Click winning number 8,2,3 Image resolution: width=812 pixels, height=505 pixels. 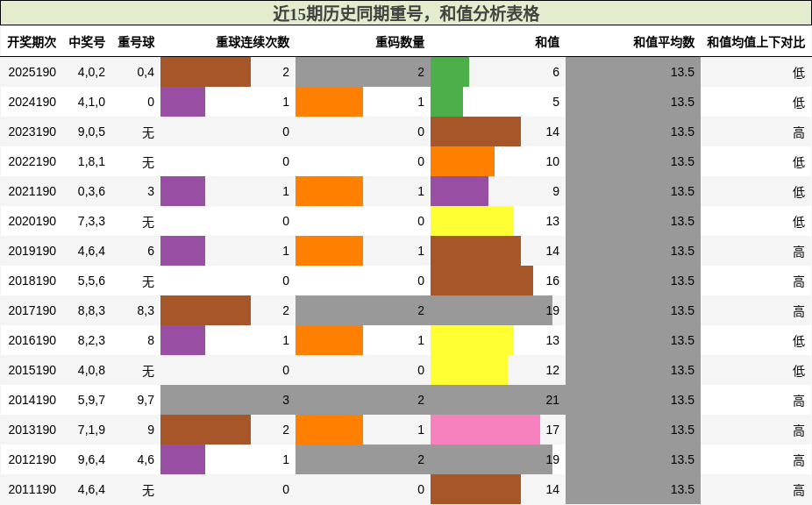tap(92, 340)
